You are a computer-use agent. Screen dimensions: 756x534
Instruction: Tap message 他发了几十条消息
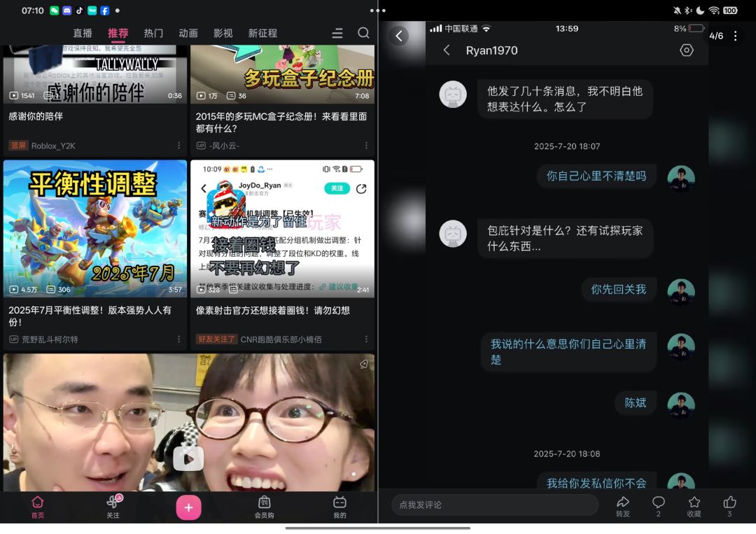565,99
